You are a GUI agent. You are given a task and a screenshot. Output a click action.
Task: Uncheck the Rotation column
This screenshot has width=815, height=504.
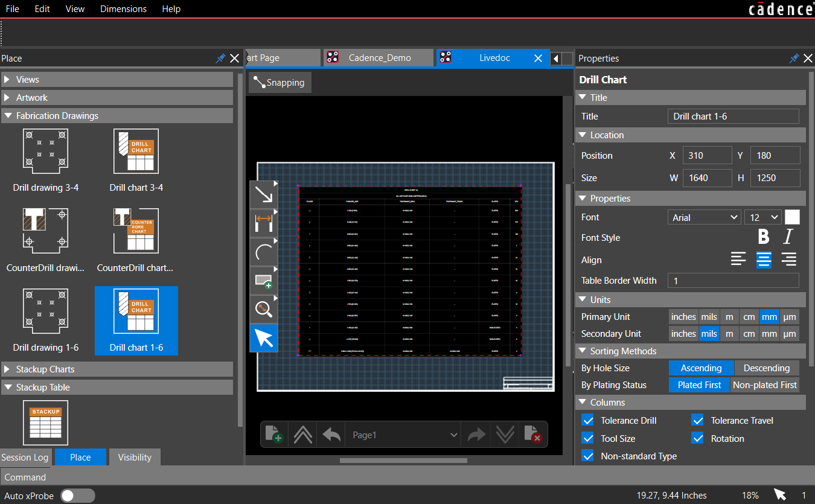[698, 438]
